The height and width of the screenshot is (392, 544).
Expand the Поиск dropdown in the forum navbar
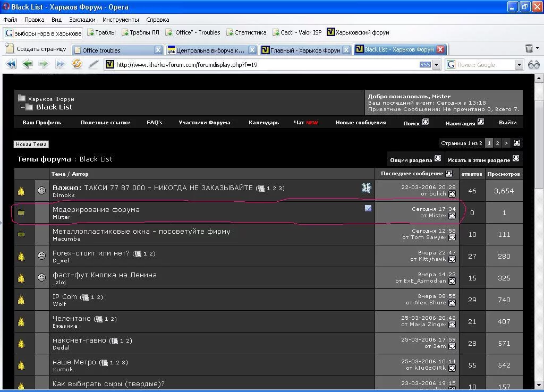425,122
